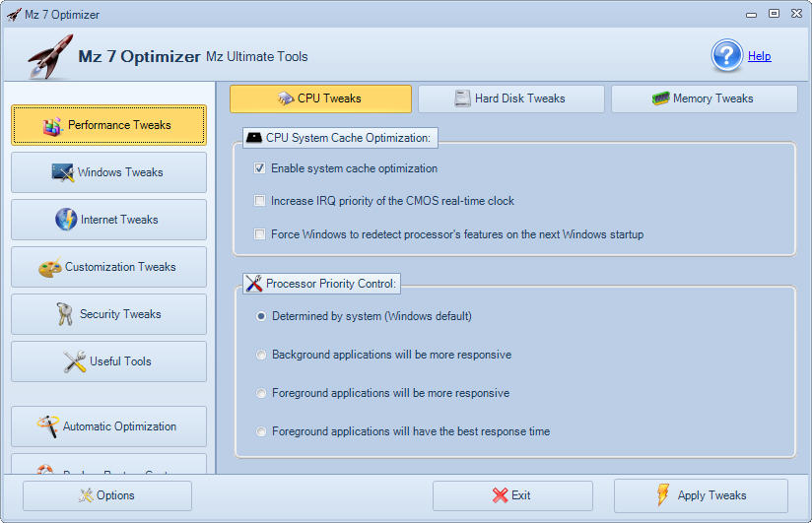Click the Security Tweaks keys icon

(x=65, y=314)
